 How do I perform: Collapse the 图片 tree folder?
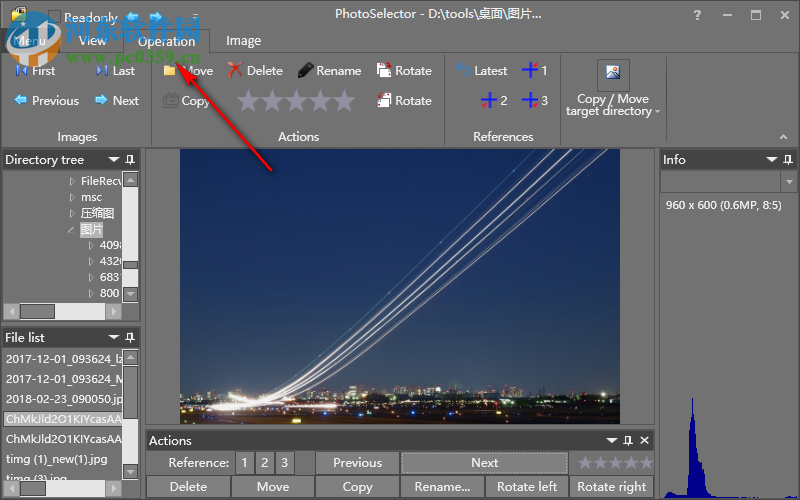[71, 230]
